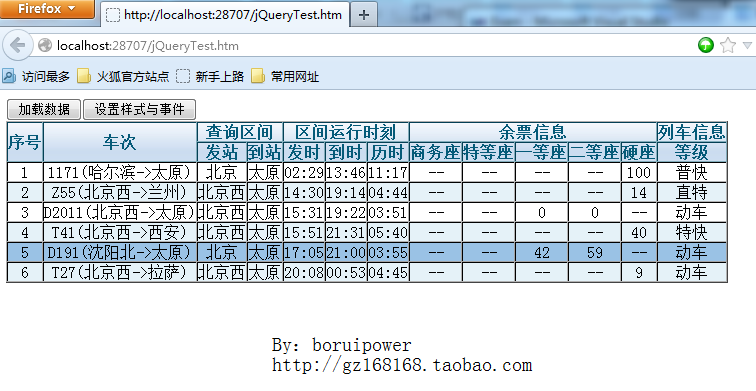This screenshot has height=391, width=756.
Task: Click first-class seat count 42
Action: click(541, 252)
